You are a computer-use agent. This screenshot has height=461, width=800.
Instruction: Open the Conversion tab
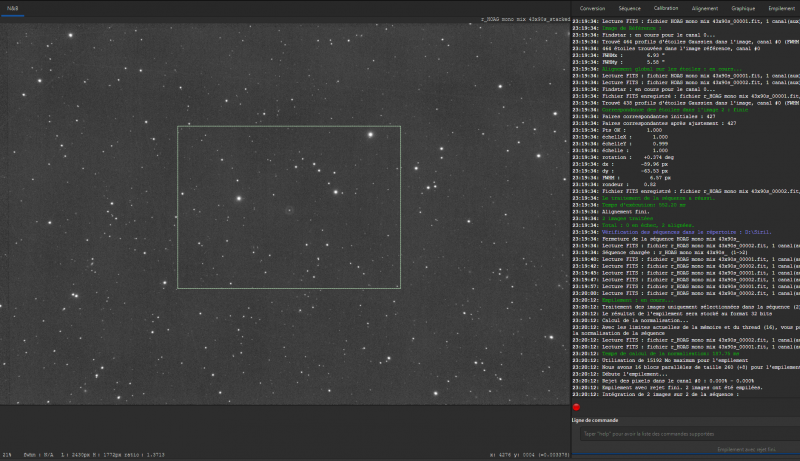[592, 9]
